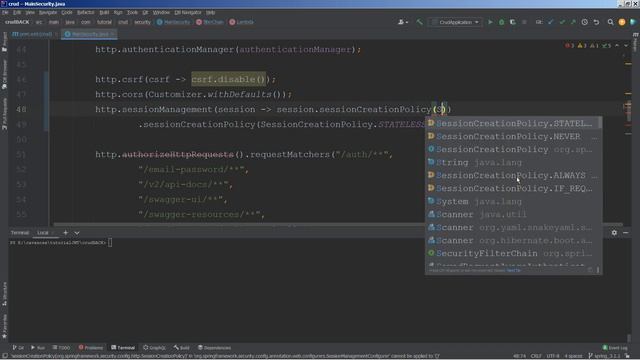Expand terminal session options chevron
The image size is (640, 360).
click(77, 233)
